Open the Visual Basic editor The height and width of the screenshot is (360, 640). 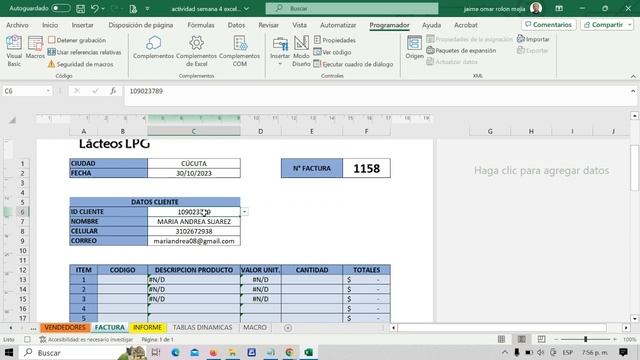coord(14,51)
